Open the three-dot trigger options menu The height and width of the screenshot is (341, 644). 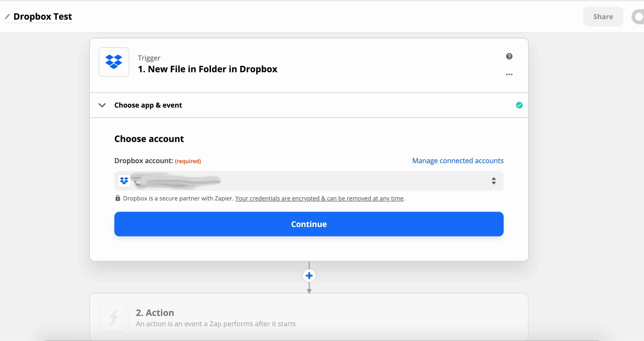[509, 74]
